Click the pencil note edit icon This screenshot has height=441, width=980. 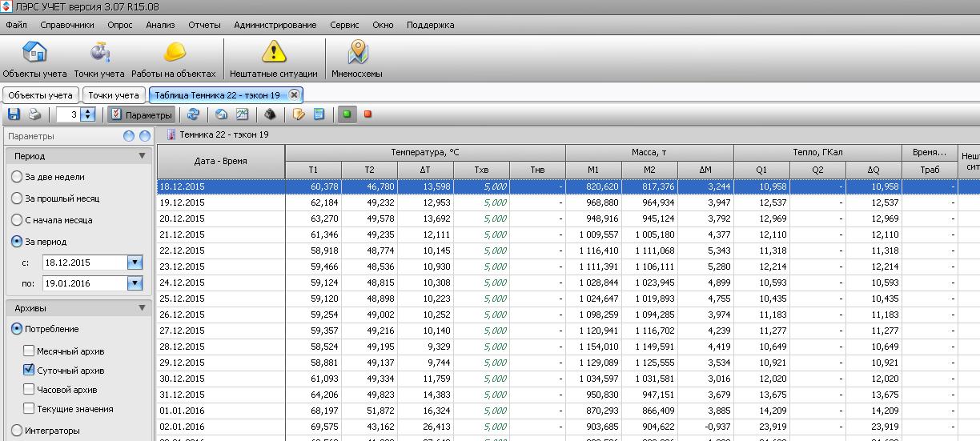pyautogui.click(x=299, y=114)
